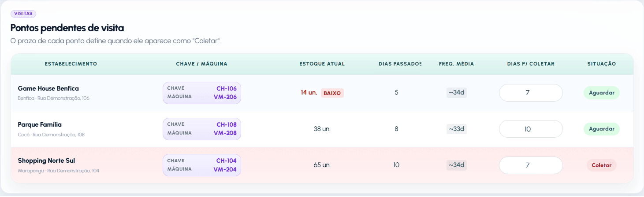This screenshot has width=644, height=197.
Task: Edit days to collect for Game House Benfica
Action: (x=531, y=93)
